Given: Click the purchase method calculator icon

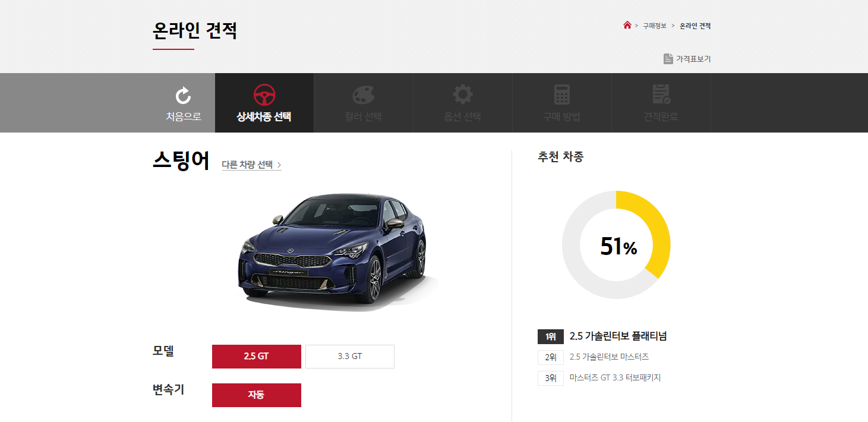Looking at the screenshot, I should click(562, 95).
